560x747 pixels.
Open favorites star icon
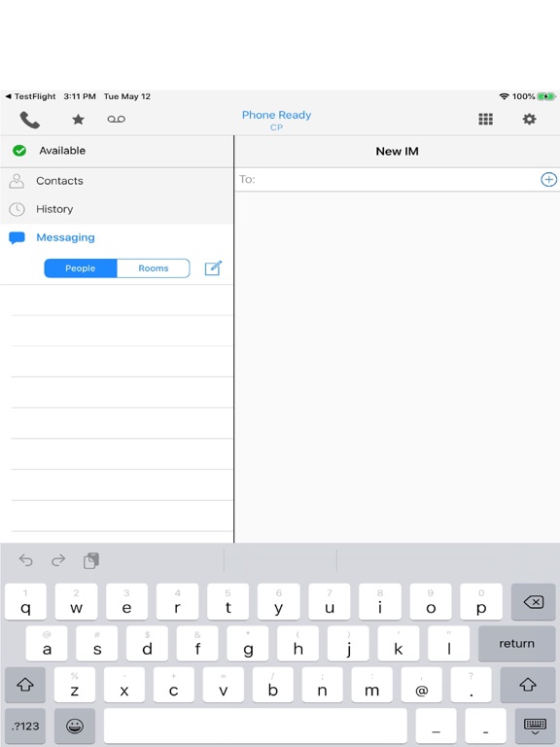pyautogui.click(x=78, y=120)
